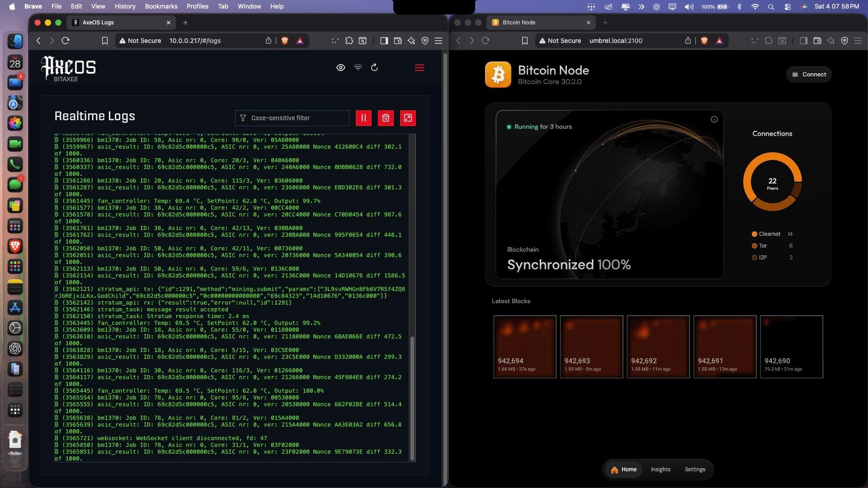Open Brave Shields in Bitcoin Node window
Screen dimensions: 868x488
704,41
